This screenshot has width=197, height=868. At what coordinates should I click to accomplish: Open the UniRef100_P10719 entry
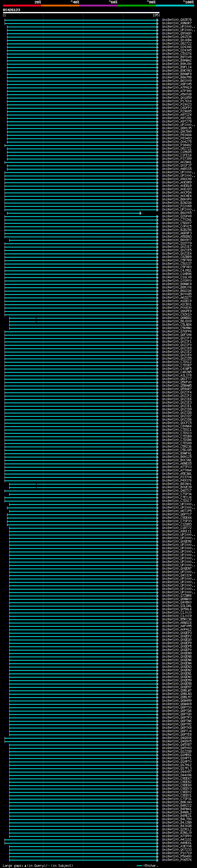coord(176,853)
